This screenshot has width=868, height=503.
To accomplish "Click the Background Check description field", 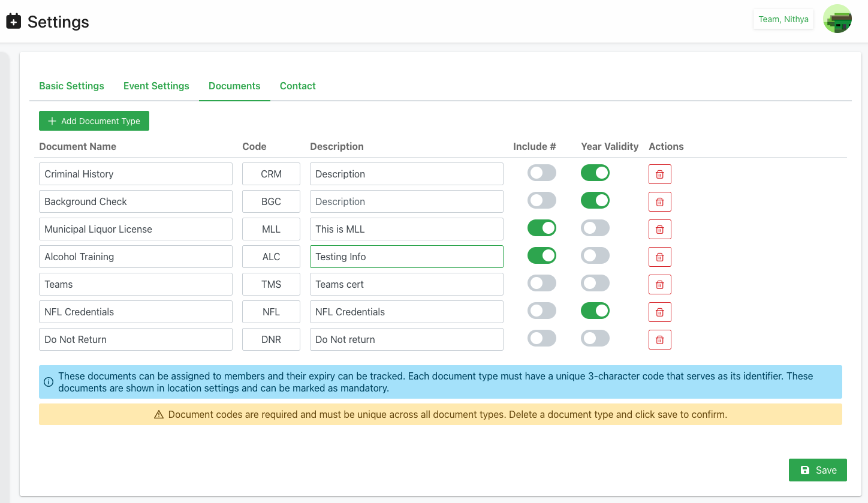I will (x=406, y=201).
